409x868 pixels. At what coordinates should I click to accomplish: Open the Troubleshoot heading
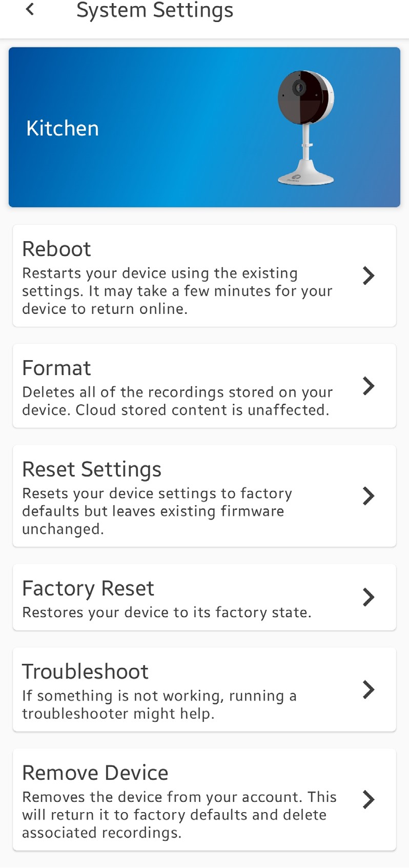(85, 672)
